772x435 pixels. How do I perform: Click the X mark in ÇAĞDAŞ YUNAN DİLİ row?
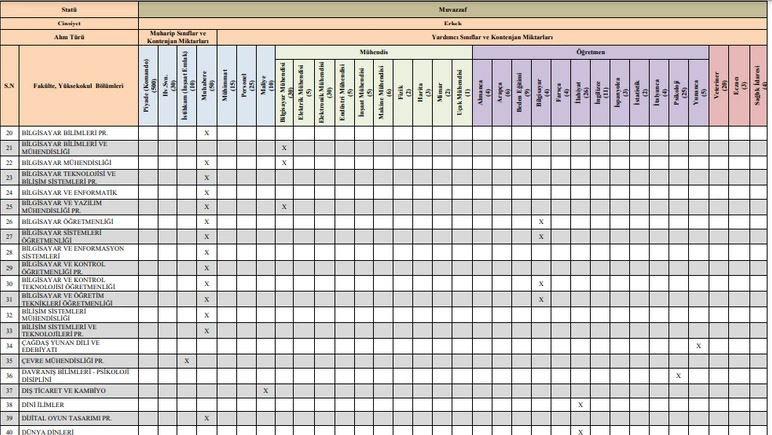coord(698,346)
